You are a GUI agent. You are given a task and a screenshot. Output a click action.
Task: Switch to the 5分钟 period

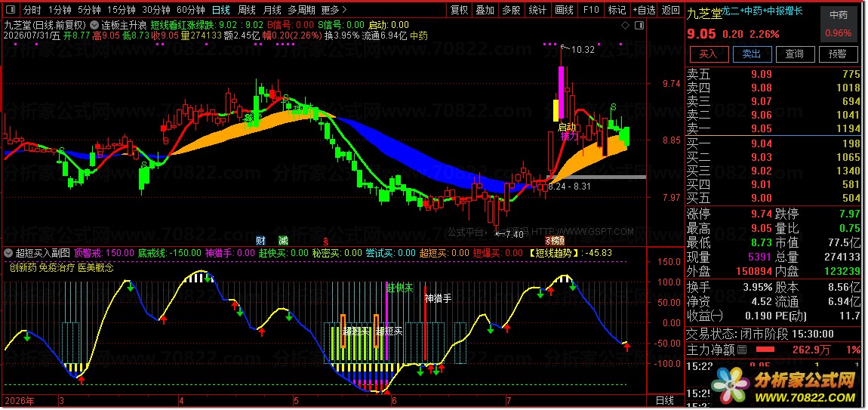(89, 9)
